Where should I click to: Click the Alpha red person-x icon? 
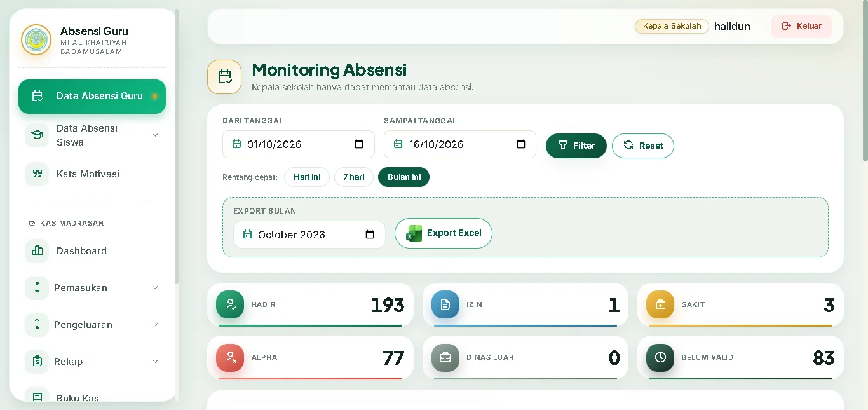pos(230,357)
